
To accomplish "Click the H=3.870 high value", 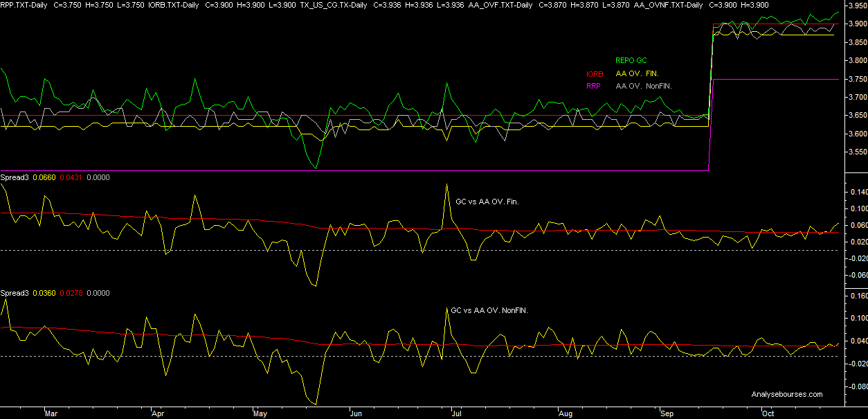I will click(x=585, y=4).
